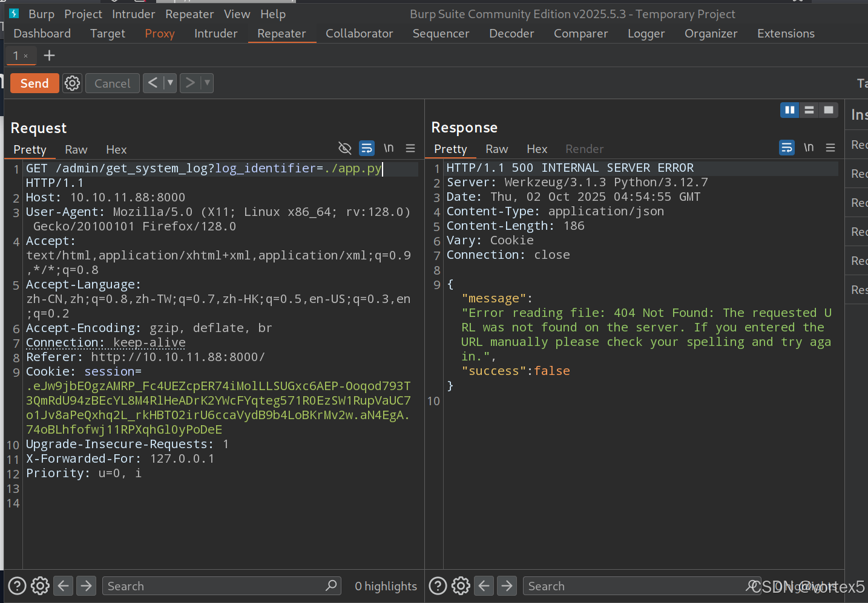The image size is (868, 603).
Task: Switch to the Extensions tab
Action: coord(786,33)
